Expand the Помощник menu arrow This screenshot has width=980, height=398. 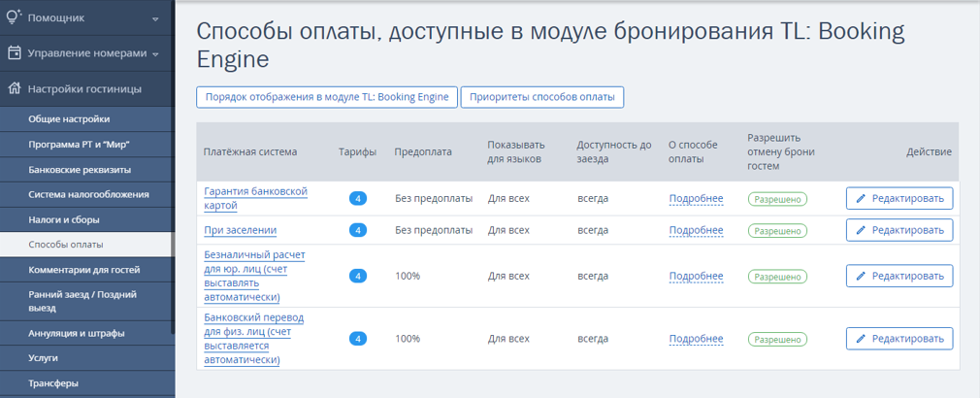[155, 18]
